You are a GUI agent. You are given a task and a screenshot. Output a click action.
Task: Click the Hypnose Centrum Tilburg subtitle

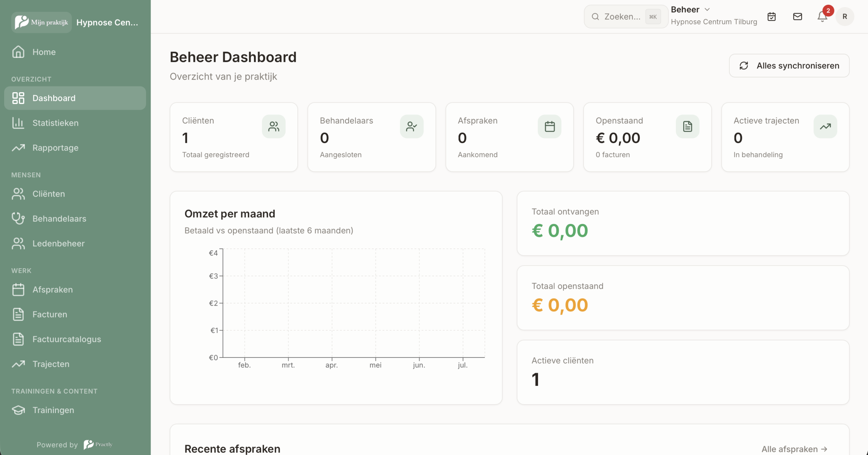tap(714, 22)
